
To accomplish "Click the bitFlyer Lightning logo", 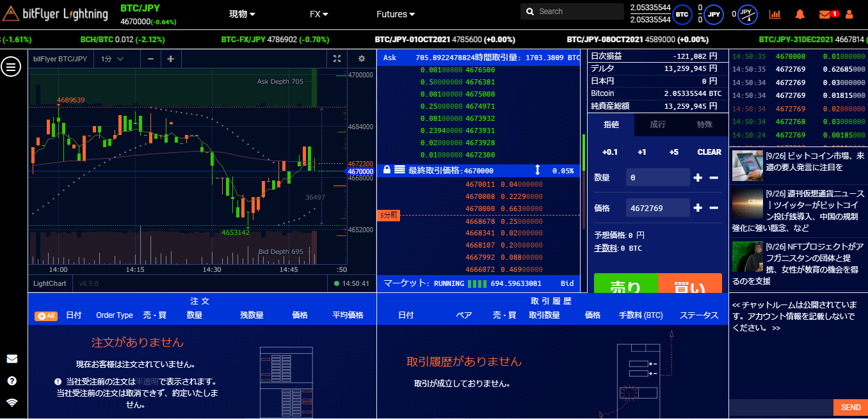I will [55, 13].
